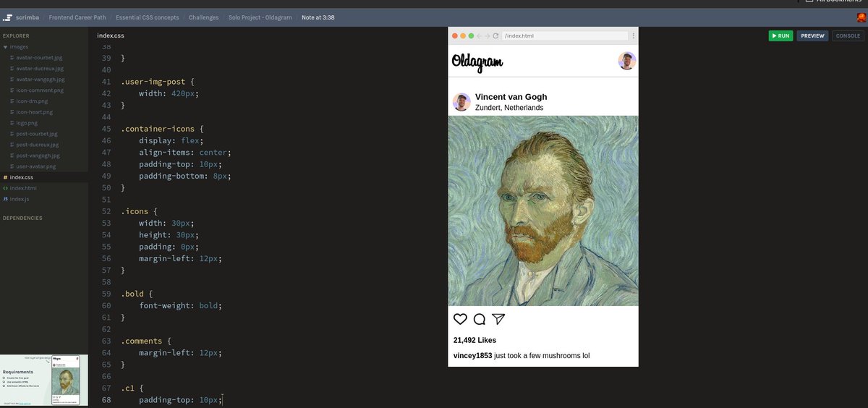Open the Frontend Career Path breadcrumb
Image resolution: width=868 pixels, height=408 pixels.
(x=77, y=17)
